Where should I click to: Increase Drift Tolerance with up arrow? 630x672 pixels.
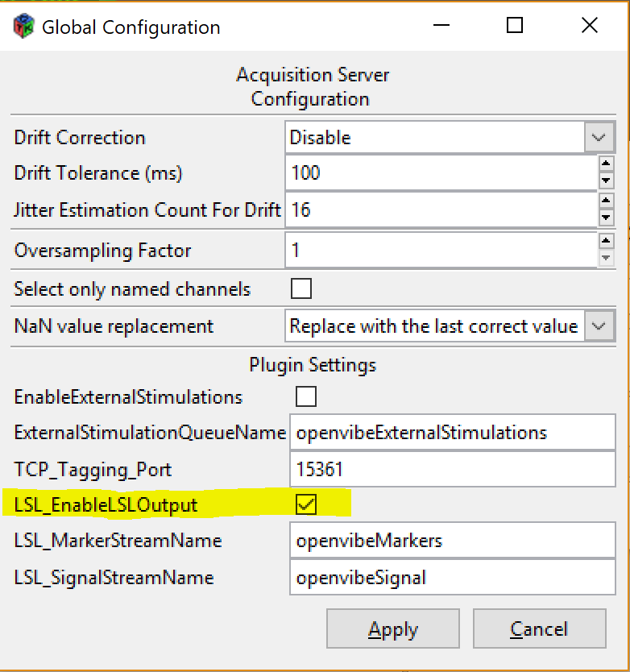[606, 164]
